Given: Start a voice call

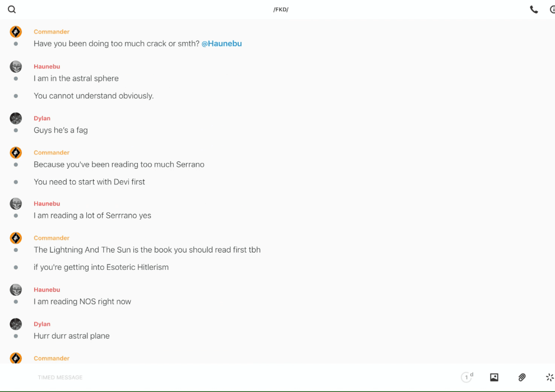Looking at the screenshot, I should 534,10.
